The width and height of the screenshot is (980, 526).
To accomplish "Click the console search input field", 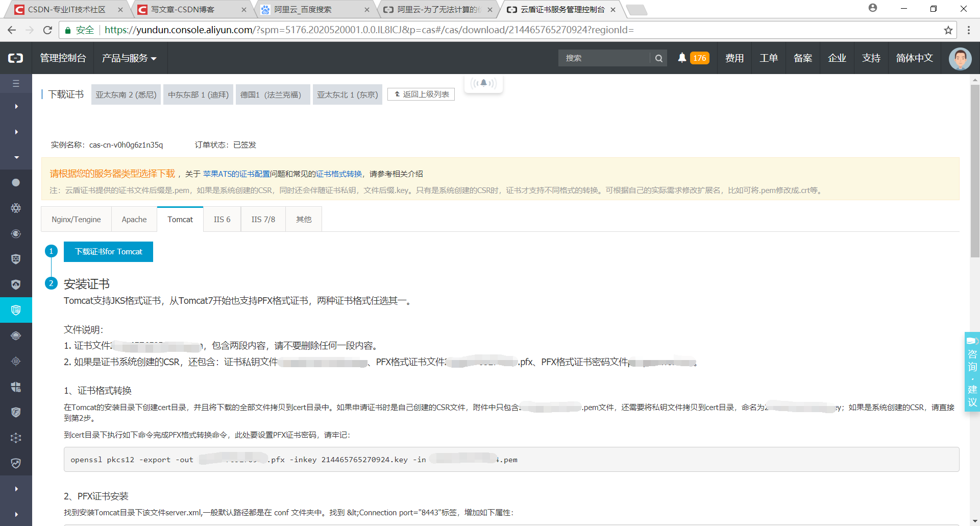I will (604, 58).
